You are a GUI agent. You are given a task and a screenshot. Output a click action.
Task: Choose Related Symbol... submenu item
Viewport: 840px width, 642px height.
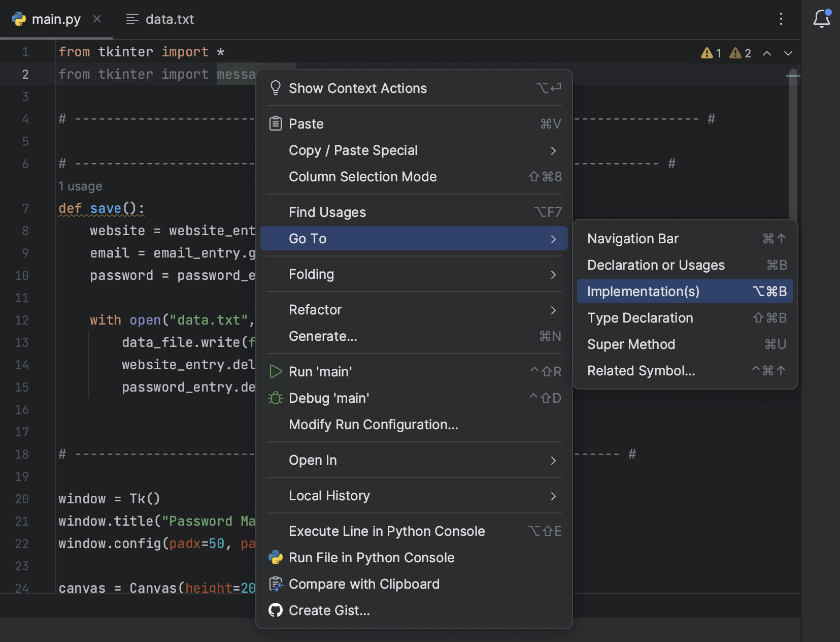coord(685,370)
